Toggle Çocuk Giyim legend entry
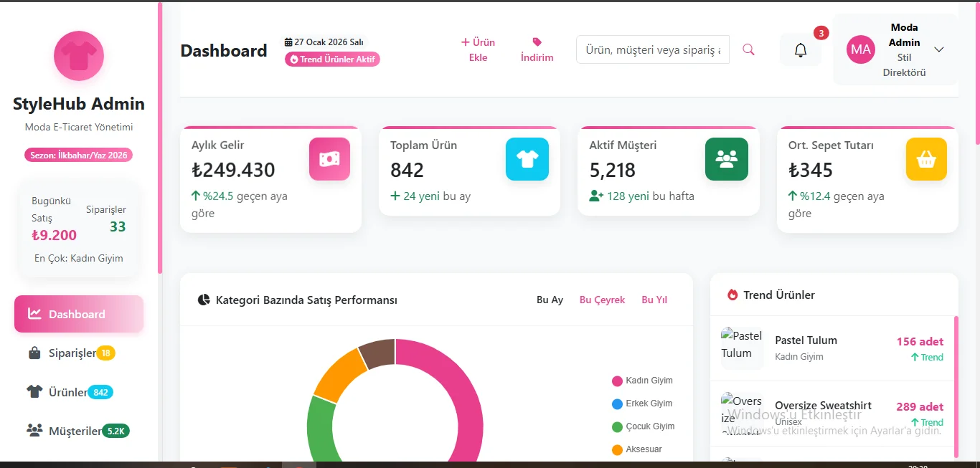 tap(643, 426)
